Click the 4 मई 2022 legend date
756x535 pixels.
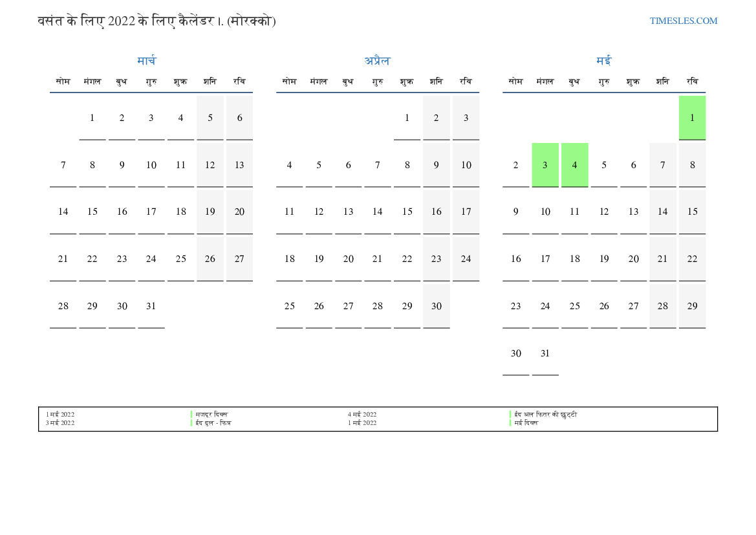(x=362, y=415)
